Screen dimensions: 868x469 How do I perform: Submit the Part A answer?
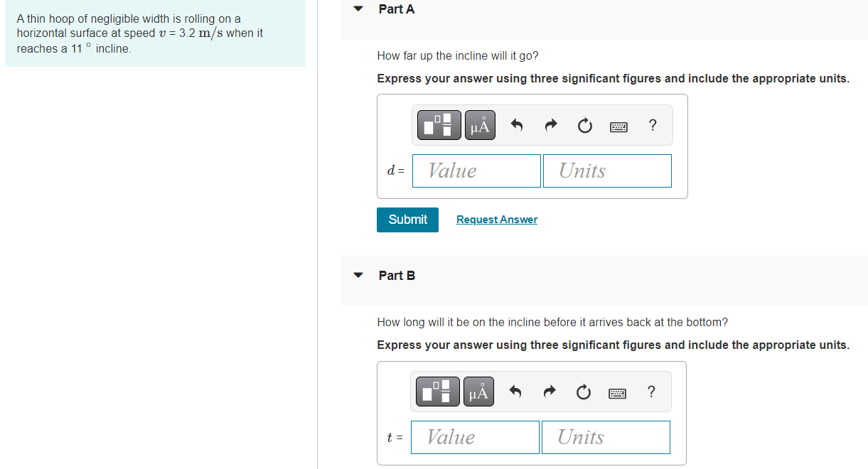pyautogui.click(x=407, y=220)
